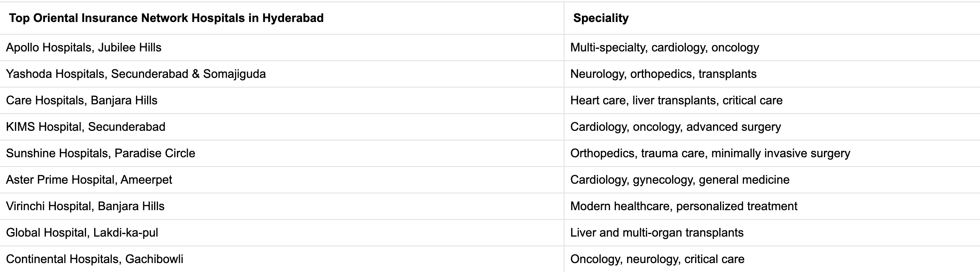Click Multi-specialty, cardiology, oncology cell
Viewport: 980px width, 272px height.
[x=665, y=48]
